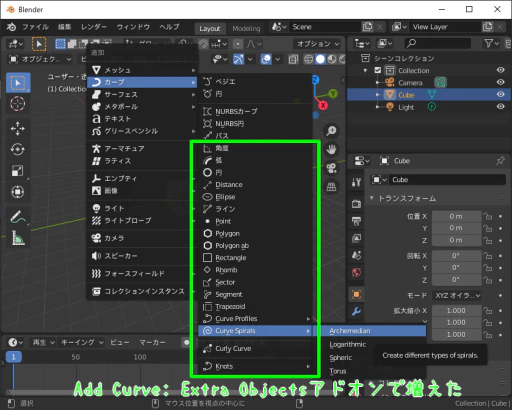
Task: Hide the Camera with its eye icon
Action: pos(501,82)
